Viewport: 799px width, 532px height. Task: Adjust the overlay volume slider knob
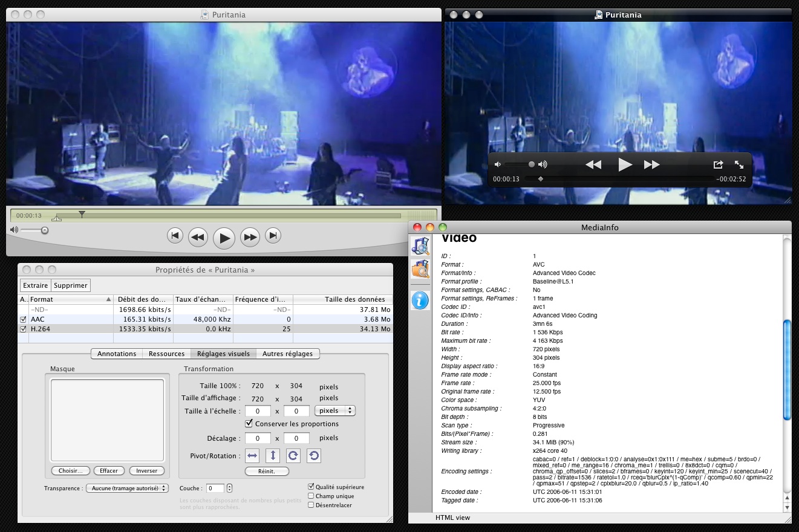pyautogui.click(x=532, y=164)
